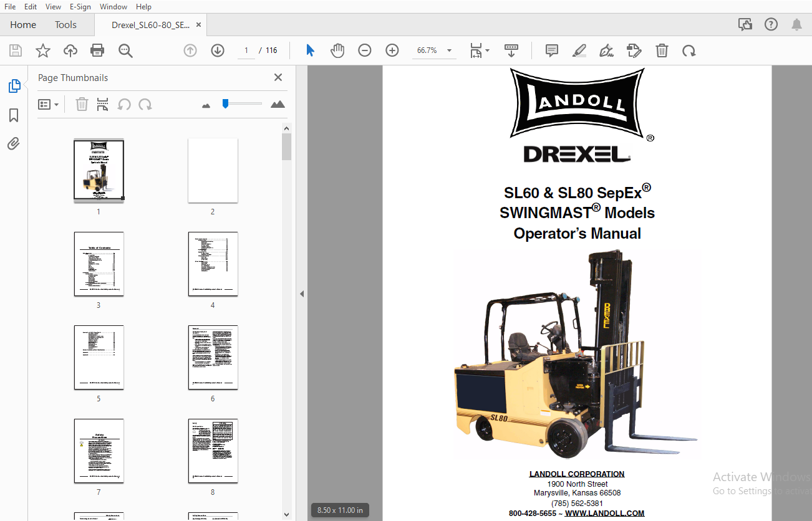Collapse the left navigation pane arrow
The height and width of the screenshot is (521, 812).
tap(302, 294)
